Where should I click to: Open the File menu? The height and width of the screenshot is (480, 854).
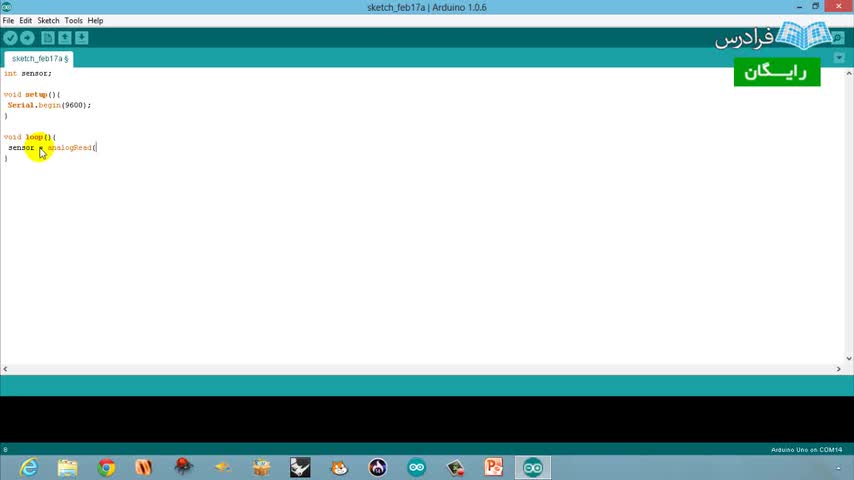click(8, 21)
